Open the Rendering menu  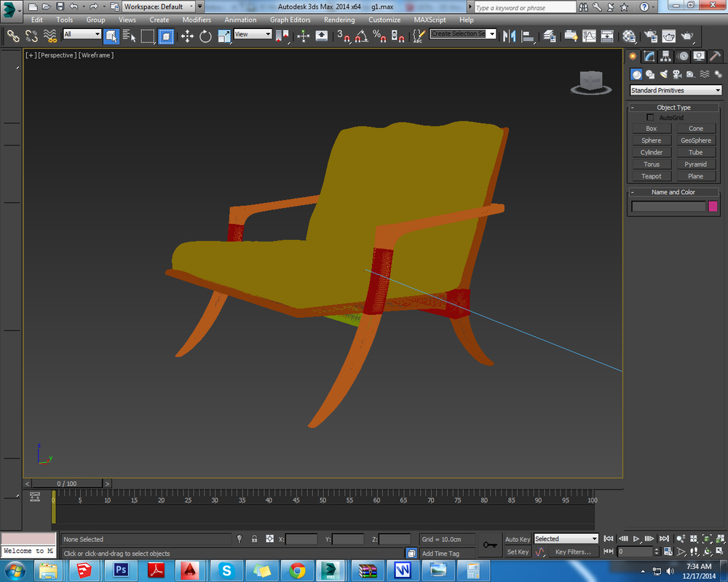339,20
